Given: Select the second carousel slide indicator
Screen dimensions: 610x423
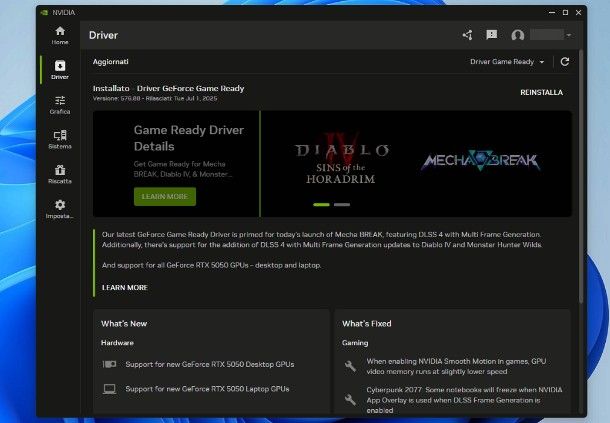Looking at the screenshot, I should coord(342,204).
